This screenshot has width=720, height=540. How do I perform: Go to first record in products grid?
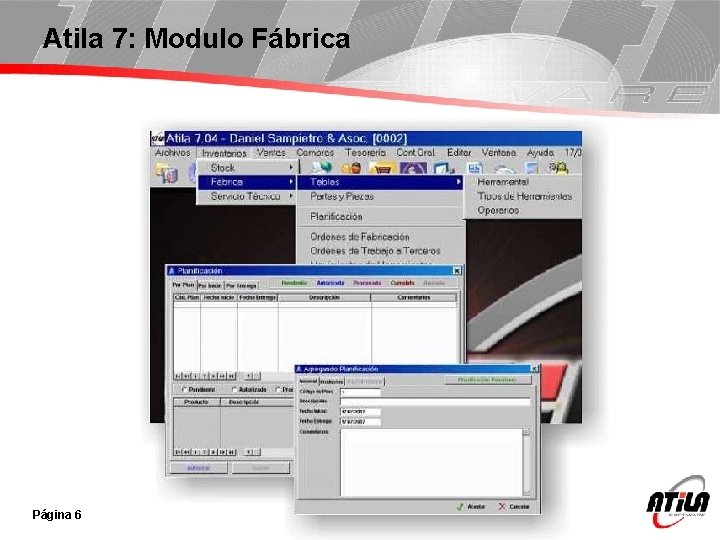coord(179,452)
